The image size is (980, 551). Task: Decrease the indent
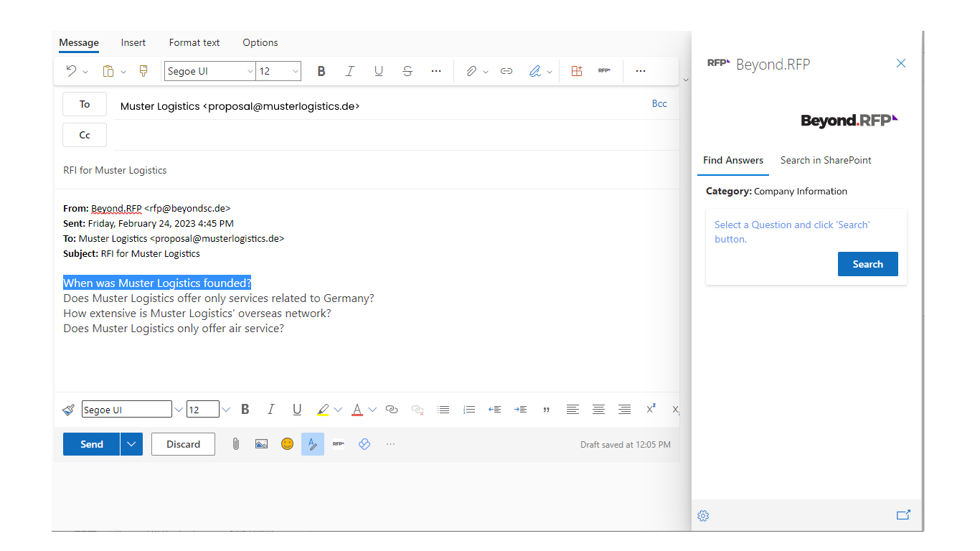coord(494,410)
